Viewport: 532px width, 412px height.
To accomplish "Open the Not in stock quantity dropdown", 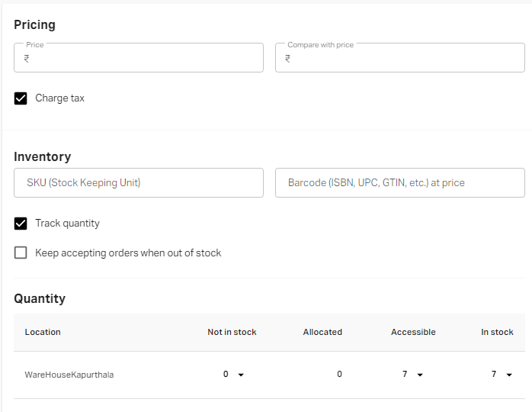I will click(x=241, y=375).
